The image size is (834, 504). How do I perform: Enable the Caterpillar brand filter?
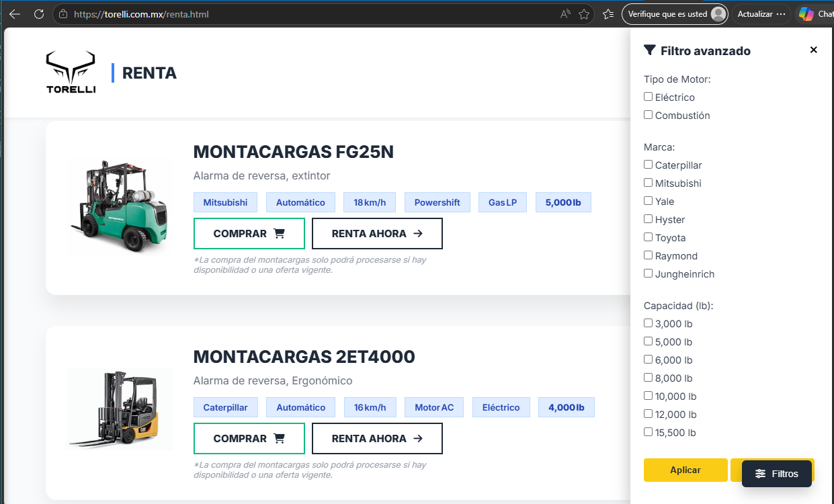(x=648, y=165)
